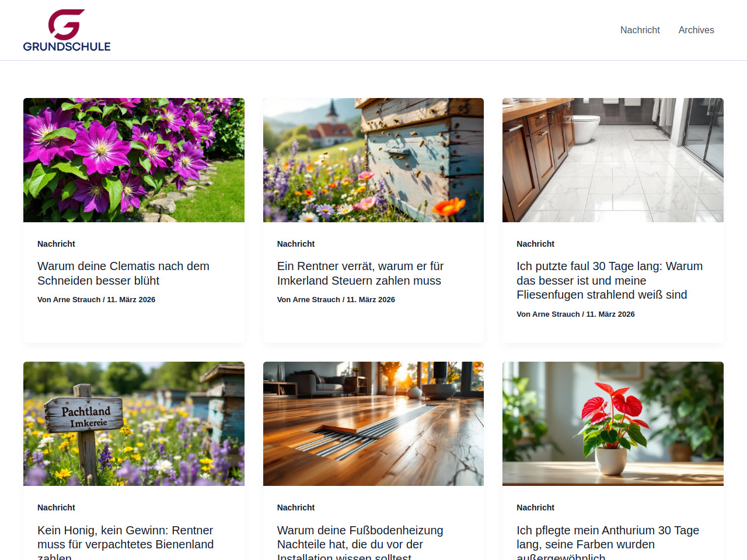Open the Nachricht menu item
This screenshot has width=747, height=560.
(640, 30)
